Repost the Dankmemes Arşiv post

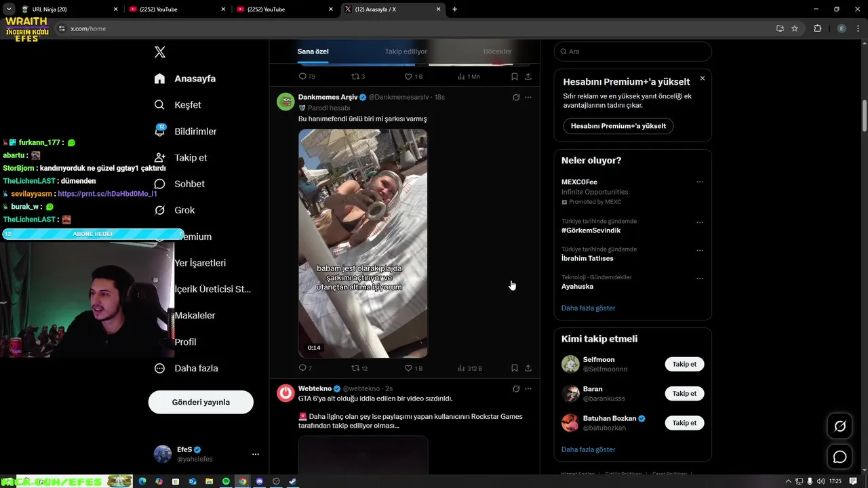point(359,368)
